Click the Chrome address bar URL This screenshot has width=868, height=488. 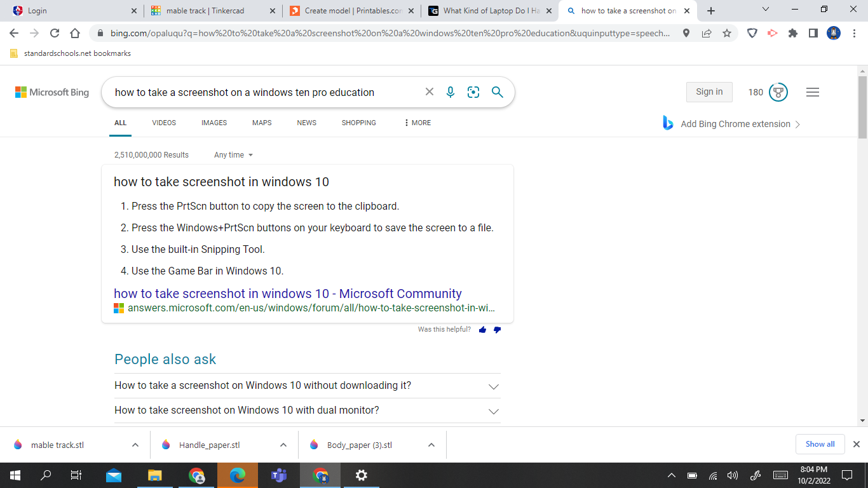pos(390,33)
